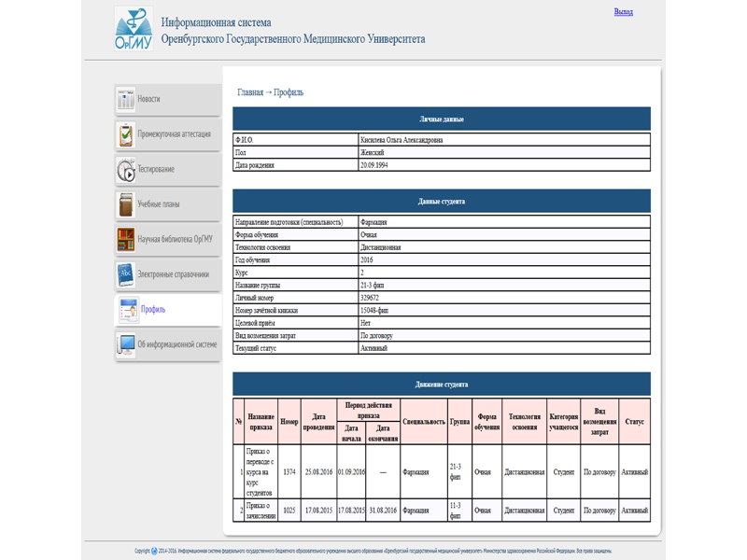
Task: Click end date 31.08.2016 cell
Action: 383,511
